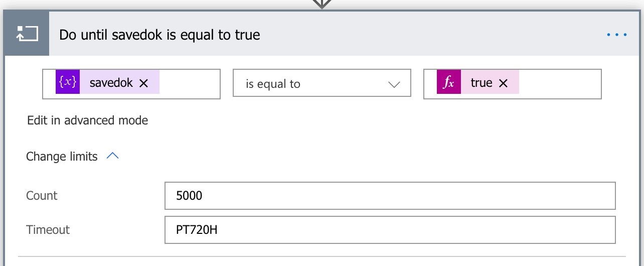
Task: Open the ellipsis menu on Do until card
Action: 616,35
